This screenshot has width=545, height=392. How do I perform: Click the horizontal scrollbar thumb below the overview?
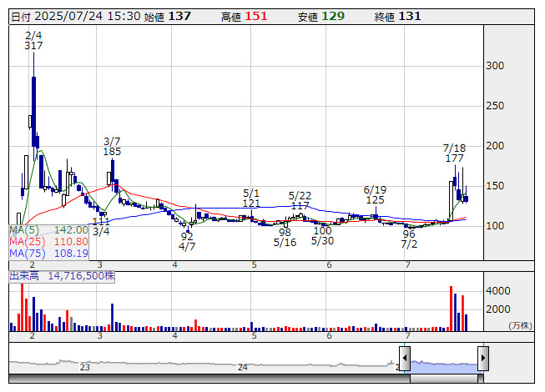444,379
